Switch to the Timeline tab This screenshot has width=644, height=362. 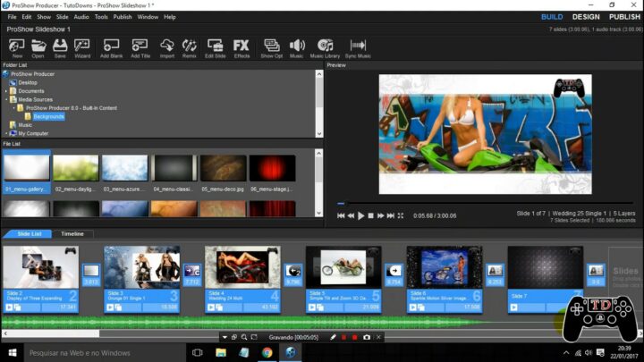72,233
